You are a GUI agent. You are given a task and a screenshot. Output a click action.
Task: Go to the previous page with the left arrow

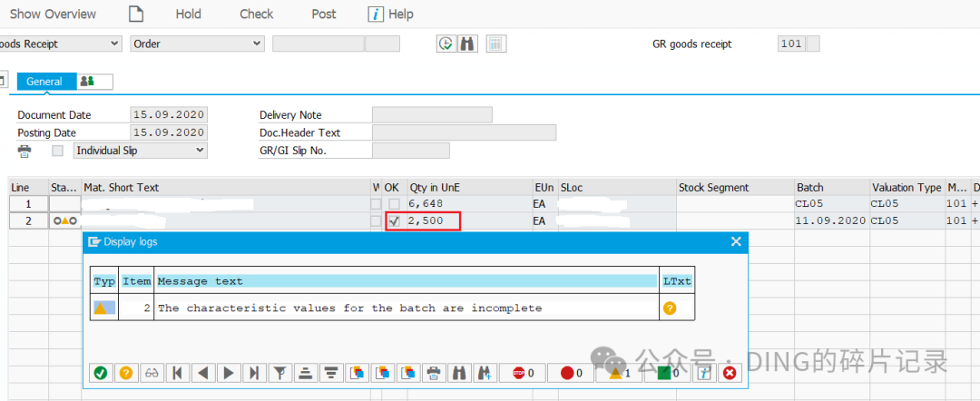coord(202,373)
